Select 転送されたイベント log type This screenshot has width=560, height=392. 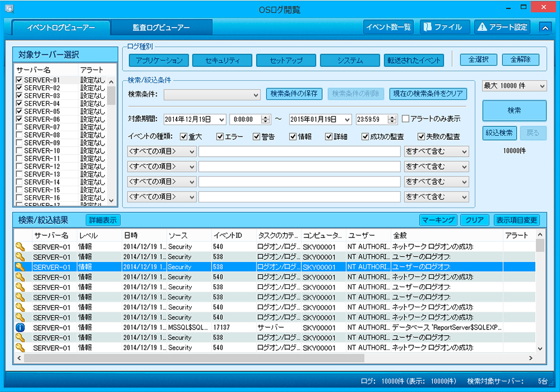(x=414, y=60)
